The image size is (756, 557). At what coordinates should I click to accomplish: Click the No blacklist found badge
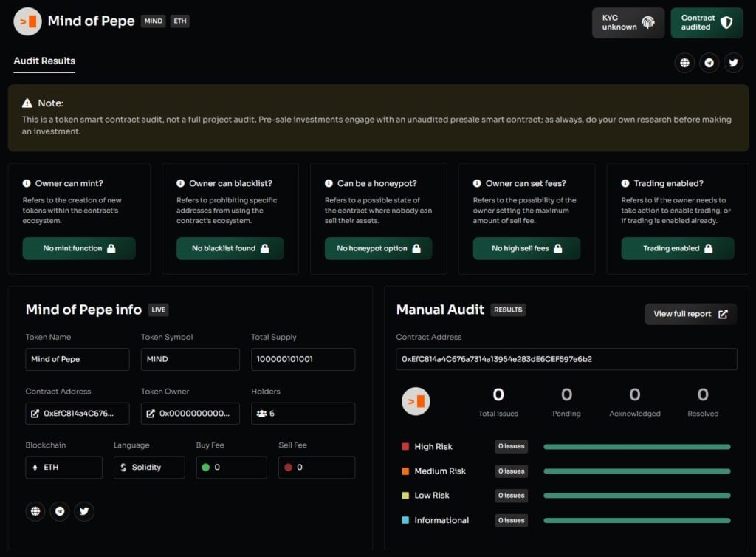click(x=230, y=248)
